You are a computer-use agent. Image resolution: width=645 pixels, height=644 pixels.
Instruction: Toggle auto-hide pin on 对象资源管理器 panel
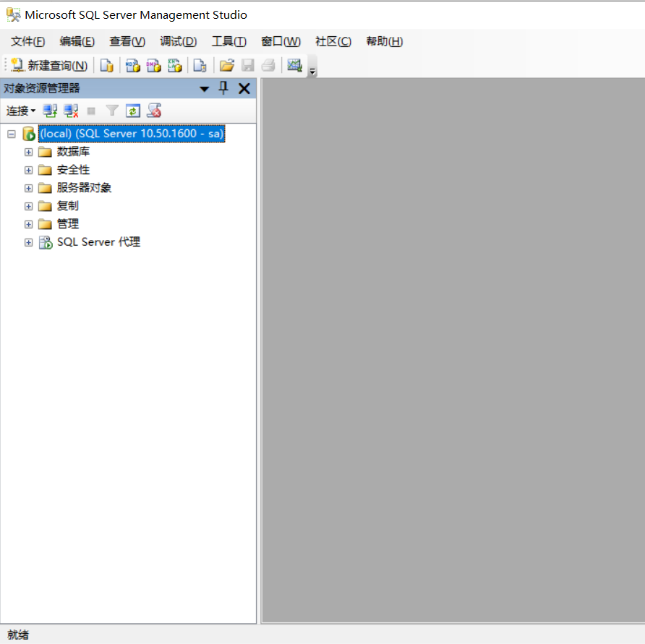(x=223, y=88)
